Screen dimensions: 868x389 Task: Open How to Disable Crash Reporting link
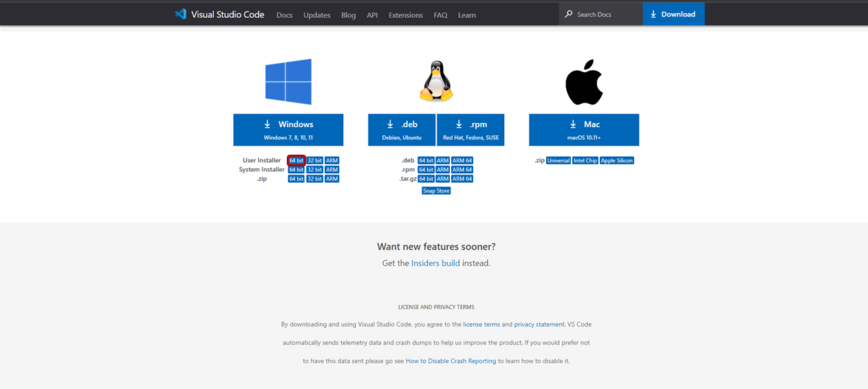point(451,361)
